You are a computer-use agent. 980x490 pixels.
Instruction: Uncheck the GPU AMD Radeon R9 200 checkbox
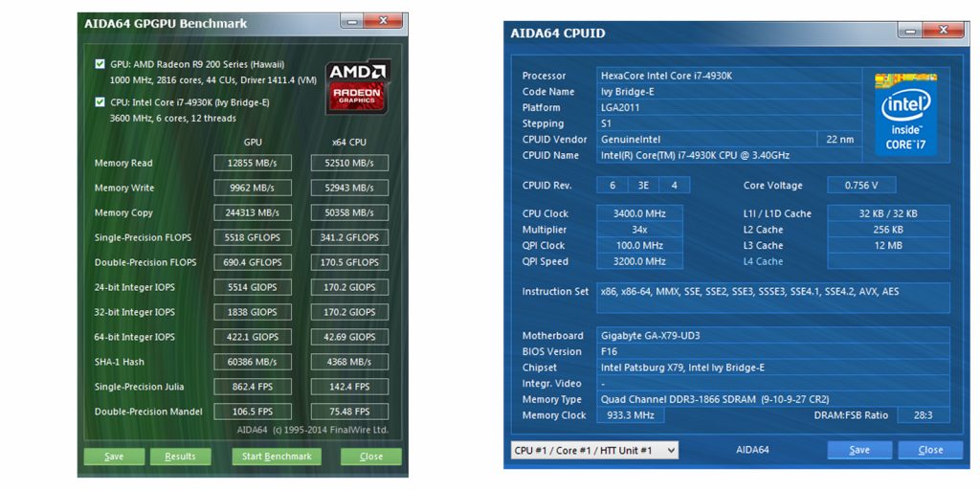(100, 64)
